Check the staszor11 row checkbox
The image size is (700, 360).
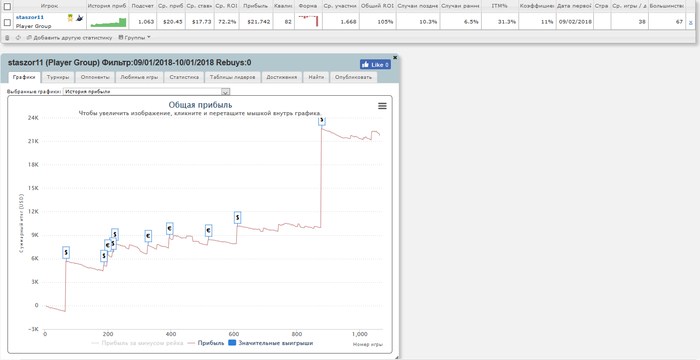tap(7, 22)
